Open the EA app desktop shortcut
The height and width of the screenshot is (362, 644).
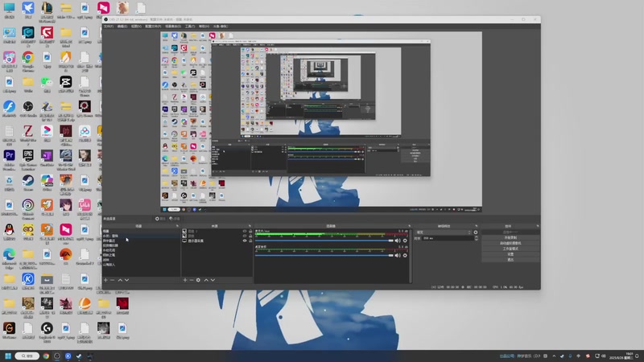(66, 257)
